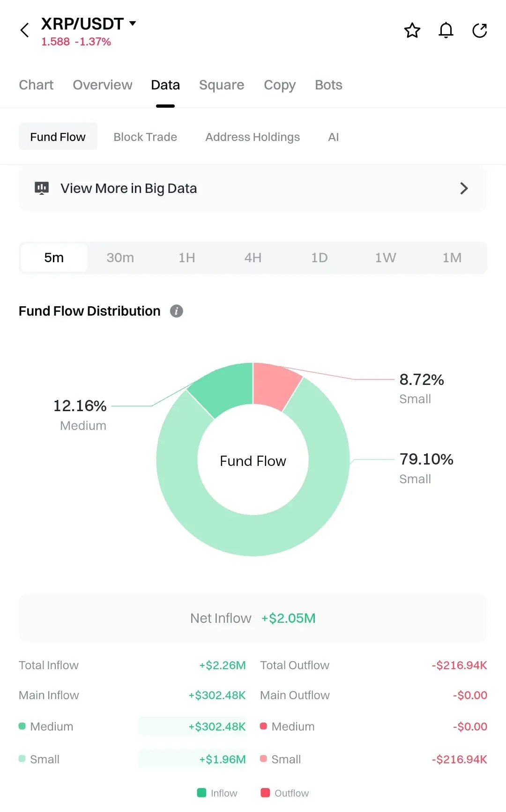Tap the red Outflow legend marker
Image resolution: width=506 pixels, height=812 pixels.
(265, 793)
